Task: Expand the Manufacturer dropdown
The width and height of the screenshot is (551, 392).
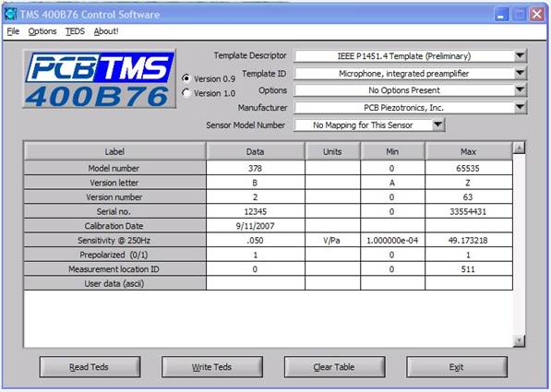Action: click(520, 107)
